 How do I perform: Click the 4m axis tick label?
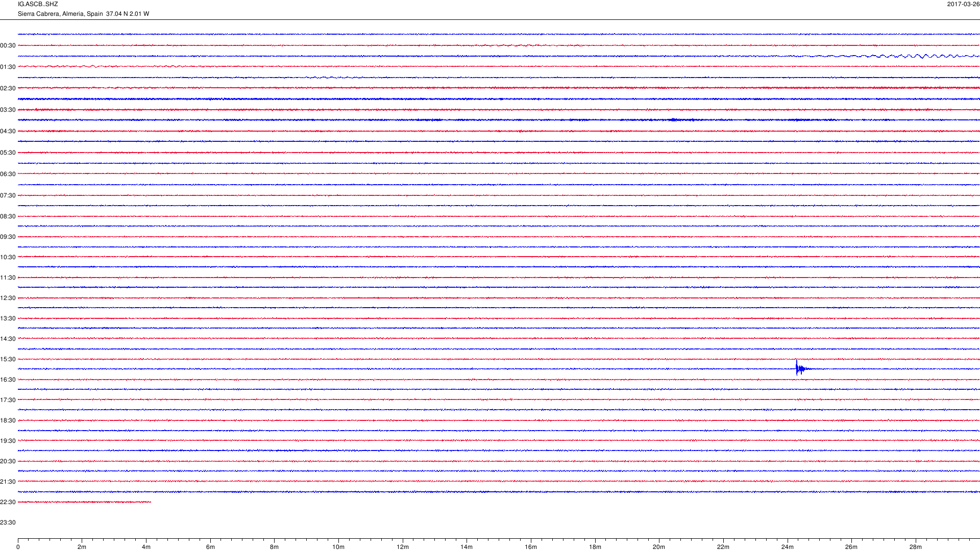(146, 547)
